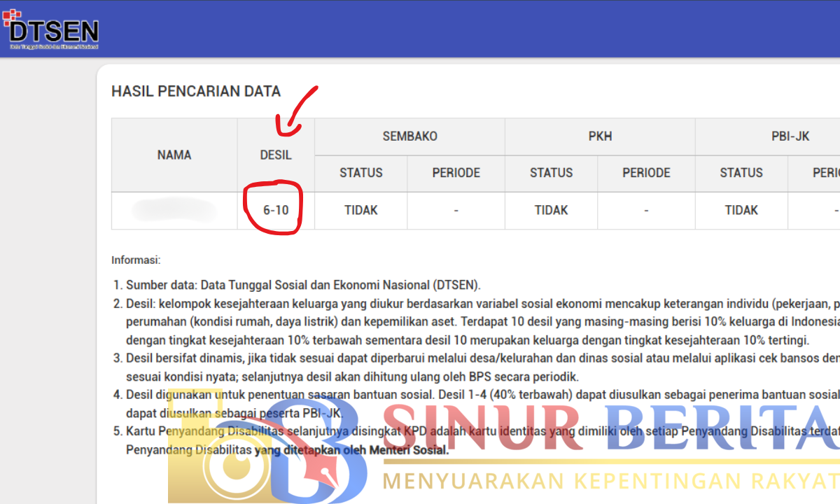Click PERIODE header under PKH
The image size is (840, 504).
[x=646, y=173]
